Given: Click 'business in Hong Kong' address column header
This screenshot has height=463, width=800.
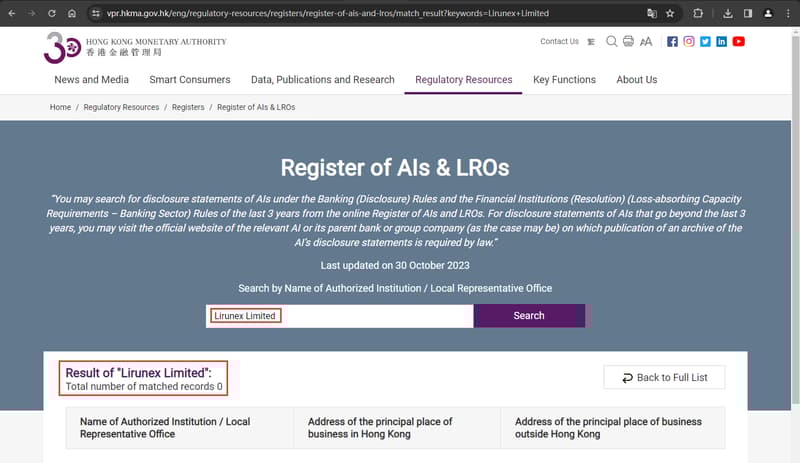Looking at the screenshot, I should coord(397,428).
